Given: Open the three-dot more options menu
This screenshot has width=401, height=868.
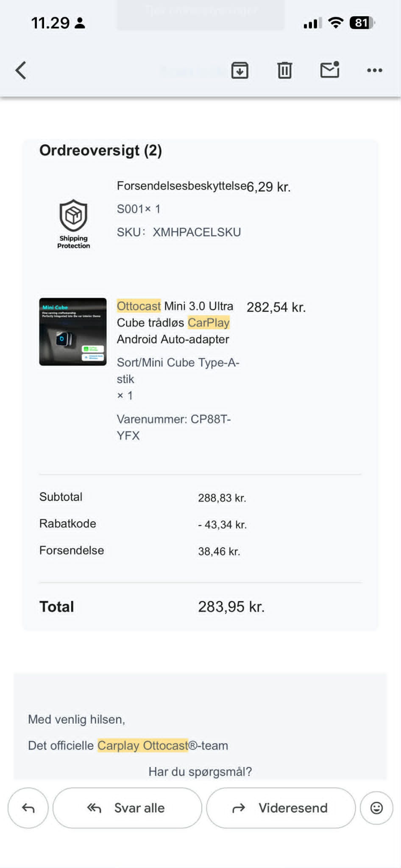Looking at the screenshot, I should click(375, 70).
